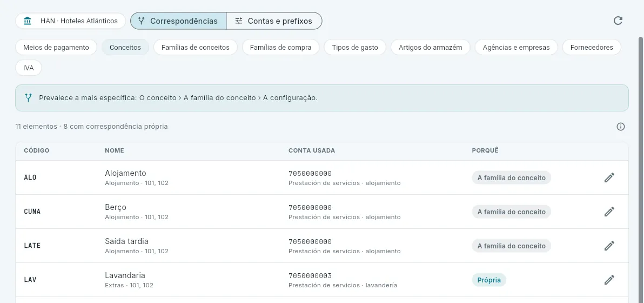Select the Agências e empresas chip
Screen dimensions: 644x303
(516, 47)
